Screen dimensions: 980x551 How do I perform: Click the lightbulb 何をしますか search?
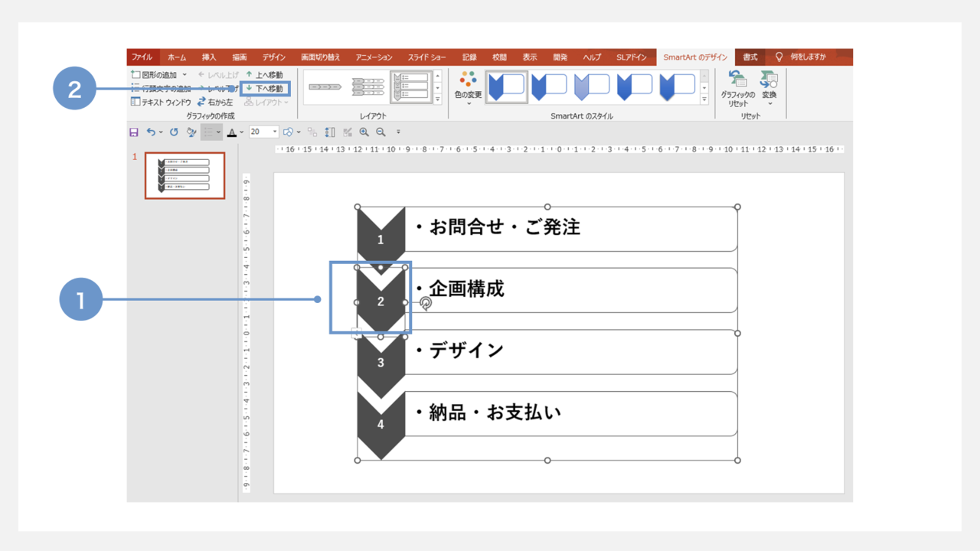802,57
